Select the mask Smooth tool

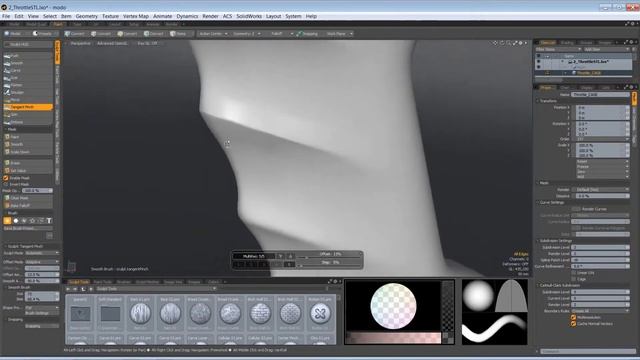[28, 144]
